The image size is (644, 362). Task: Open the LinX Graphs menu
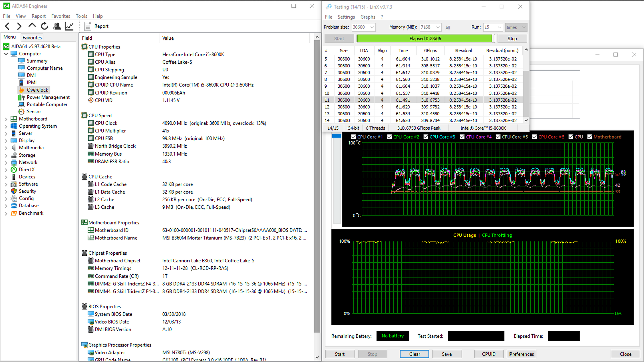[x=368, y=17]
